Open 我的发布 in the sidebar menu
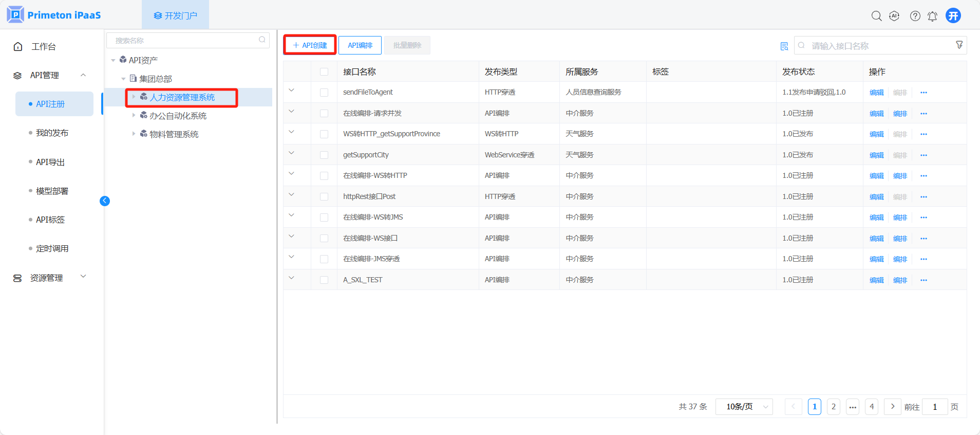The height and width of the screenshot is (435, 980). (52, 133)
